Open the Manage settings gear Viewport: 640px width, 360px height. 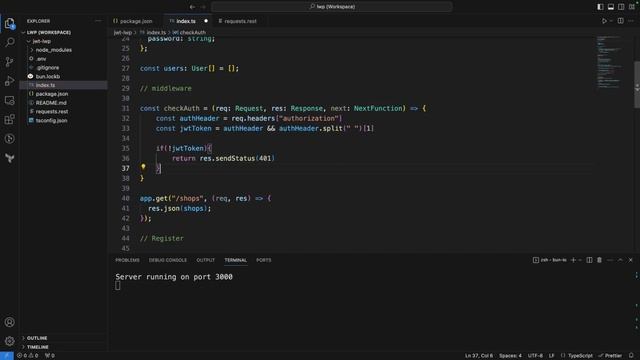10,341
